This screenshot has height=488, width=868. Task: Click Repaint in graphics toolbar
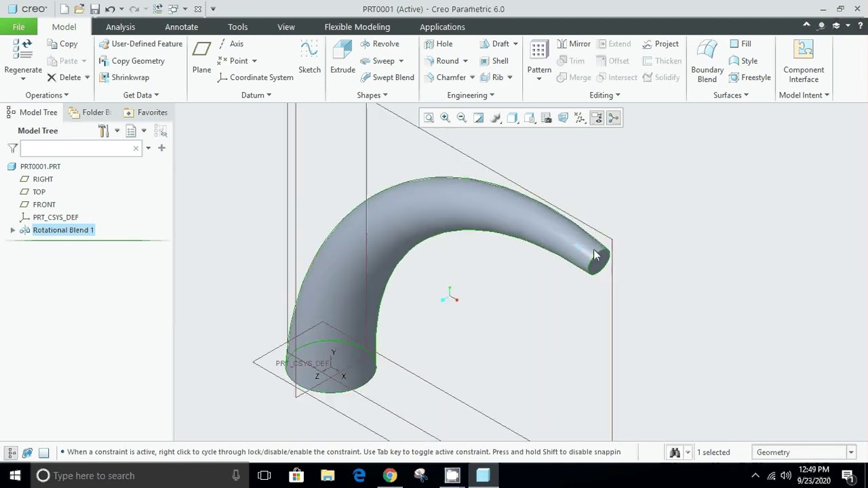[x=479, y=118]
